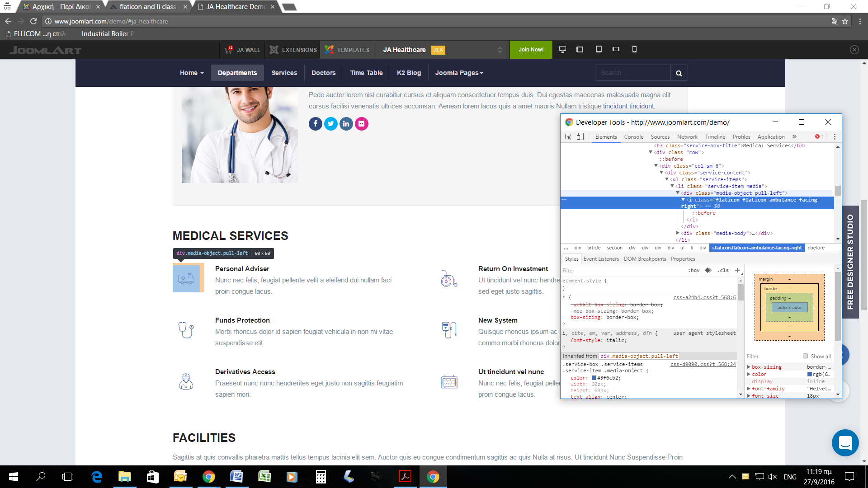Toggle the device toolbar icon in DevTools
868x488 pixels.
tap(580, 136)
